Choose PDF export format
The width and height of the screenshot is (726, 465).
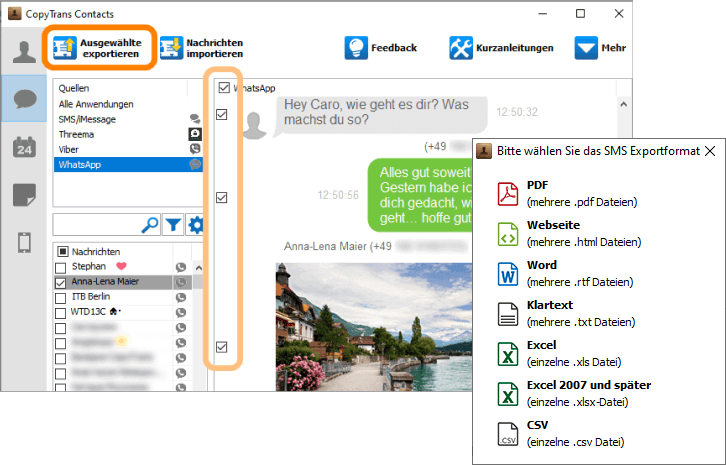click(568, 194)
